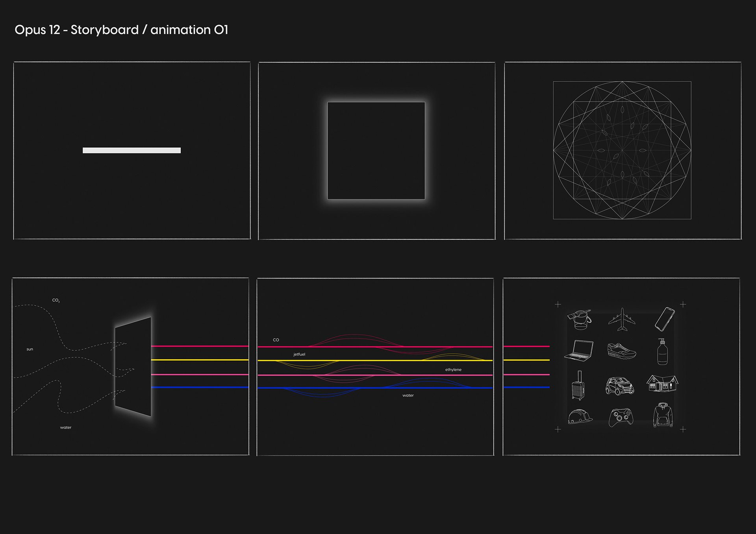Click the 'water' label below the dashed paths
This screenshot has width=756, height=534.
66,427
